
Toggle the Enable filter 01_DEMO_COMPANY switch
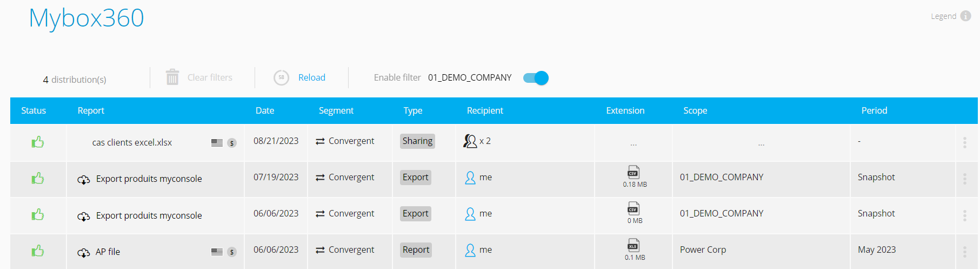tap(536, 78)
